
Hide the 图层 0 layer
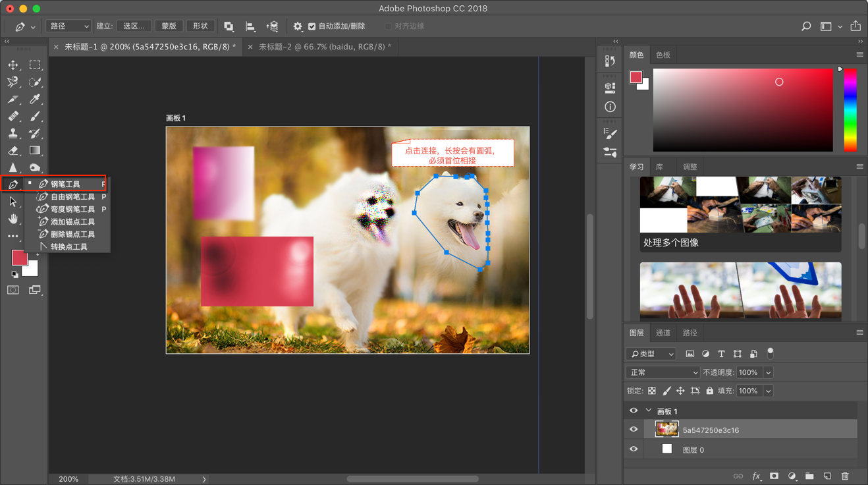(x=634, y=449)
